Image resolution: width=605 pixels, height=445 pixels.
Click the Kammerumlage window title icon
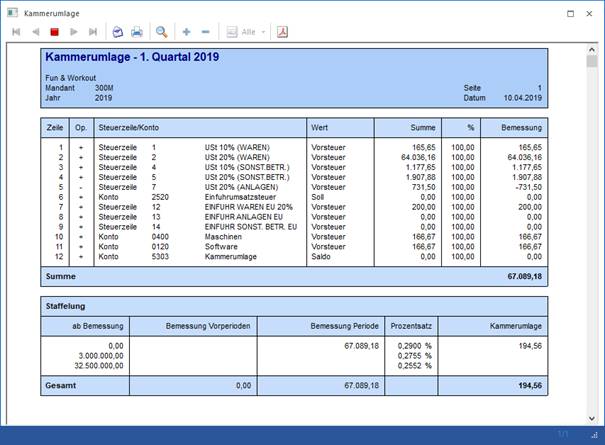[x=11, y=11]
